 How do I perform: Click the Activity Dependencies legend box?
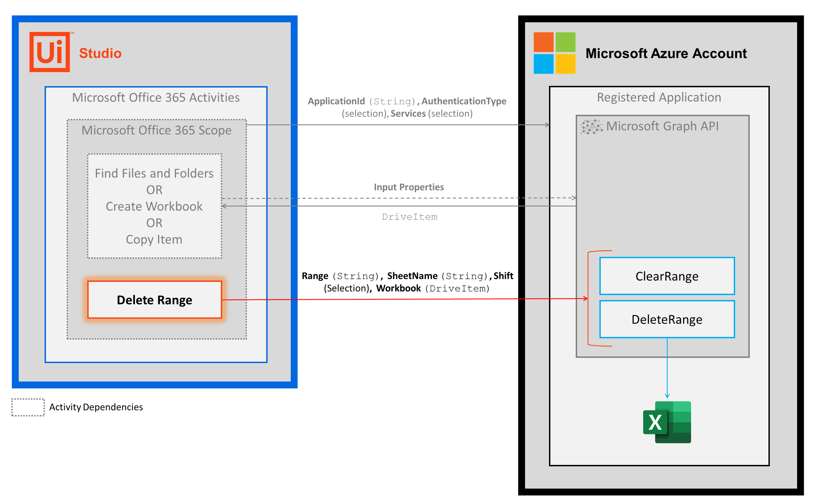[28, 407]
